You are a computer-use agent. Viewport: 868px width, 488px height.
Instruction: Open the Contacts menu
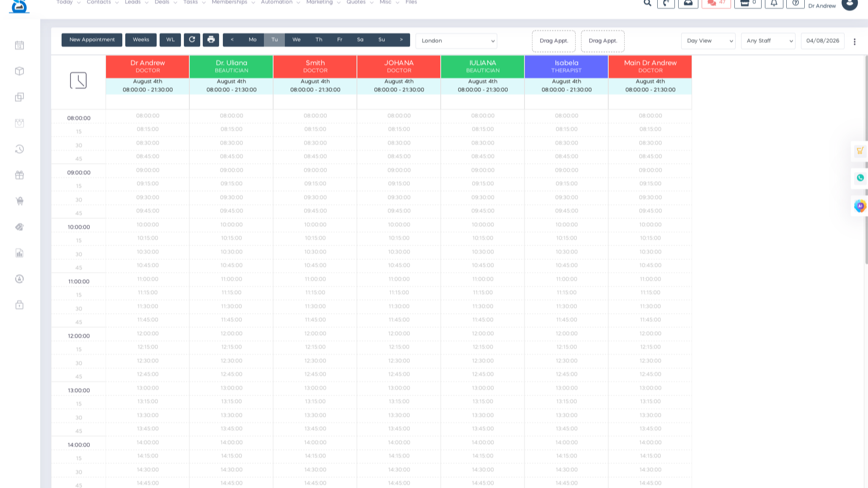tap(103, 3)
